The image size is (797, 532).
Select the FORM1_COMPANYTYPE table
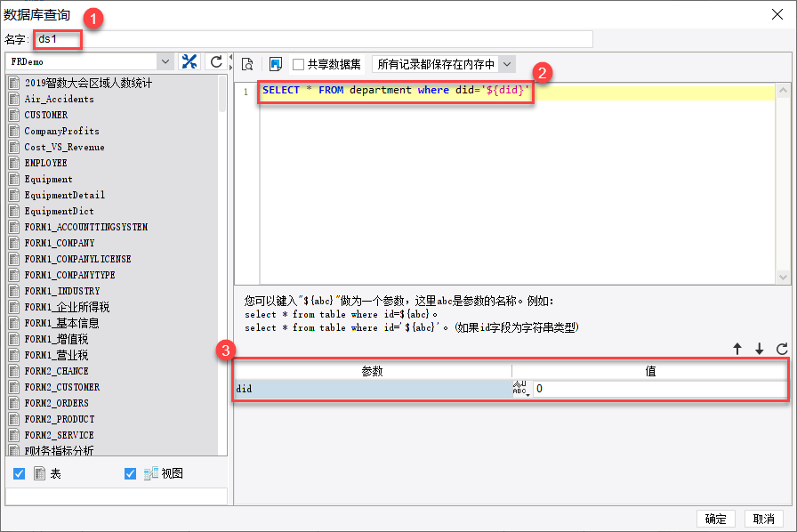69,275
